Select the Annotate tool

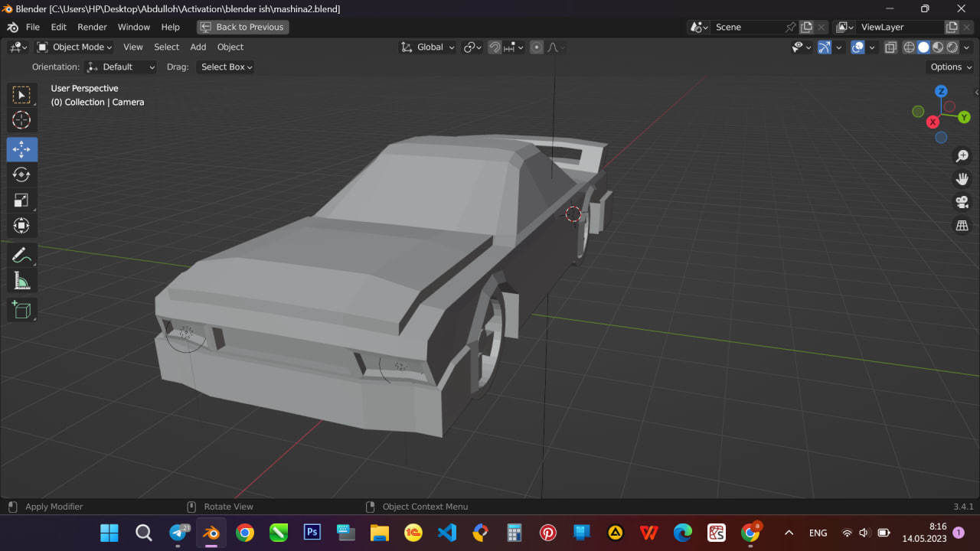21,255
